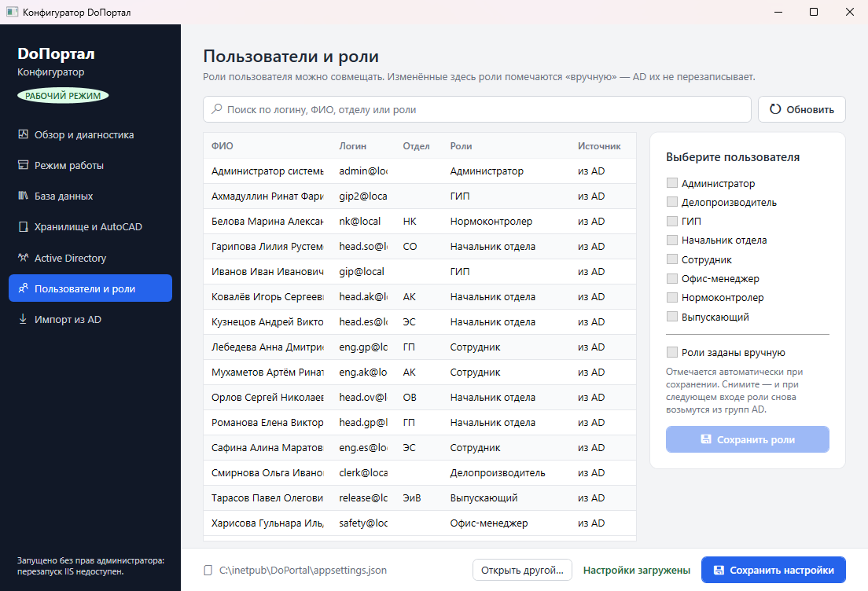Go to Хранилище и AutoCAD icon
The image size is (868, 591).
[x=24, y=227]
